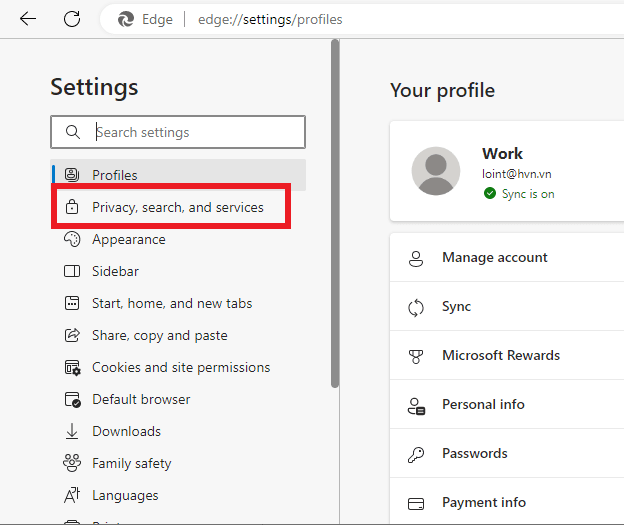624x525 pixels.
Task: Open Payment info
Action: coord(507,502)
